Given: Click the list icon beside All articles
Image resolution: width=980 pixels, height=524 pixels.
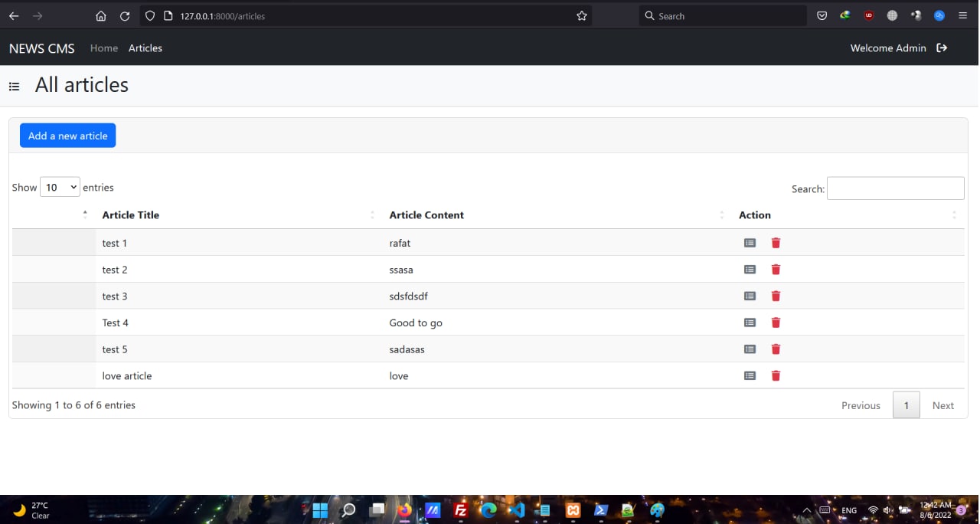Looking at the screenshot, I should 14,87.
